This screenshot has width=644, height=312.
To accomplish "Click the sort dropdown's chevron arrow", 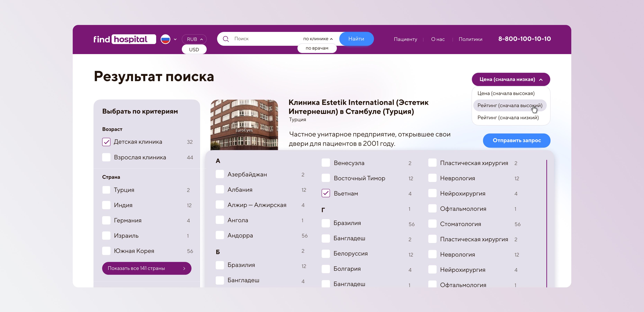I will point(541,80).
